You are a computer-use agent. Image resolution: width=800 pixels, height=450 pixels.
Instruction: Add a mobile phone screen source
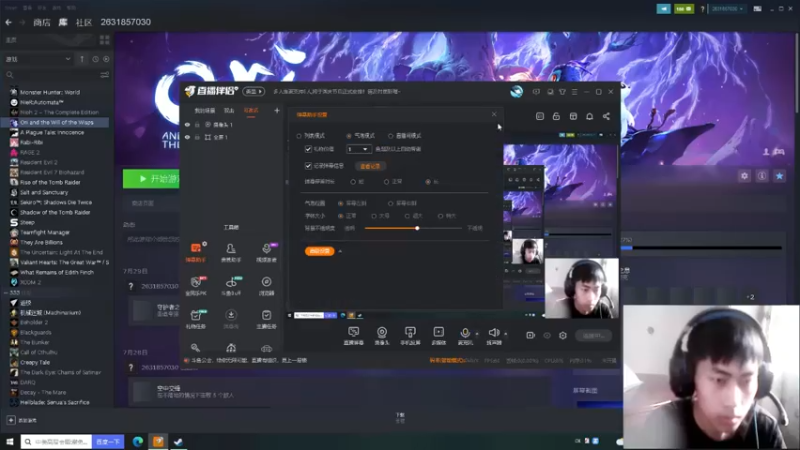(x=410, y=336)
